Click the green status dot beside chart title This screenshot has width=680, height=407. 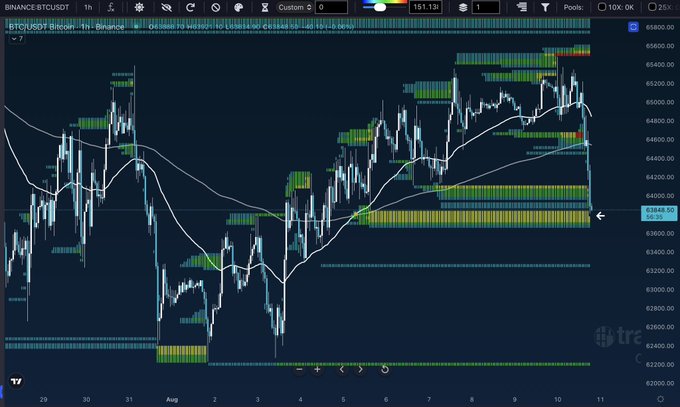click(136, 27)
